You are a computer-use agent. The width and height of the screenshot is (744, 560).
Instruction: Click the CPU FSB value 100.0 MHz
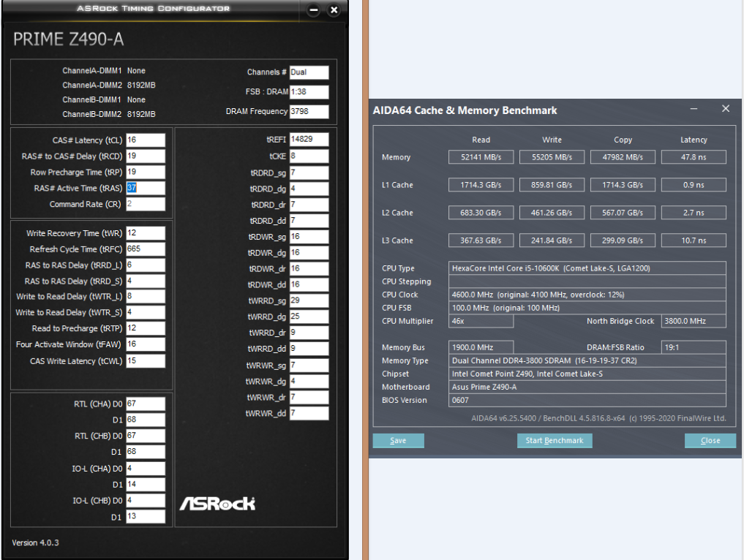pyautogui.click(x=587, y=308)
